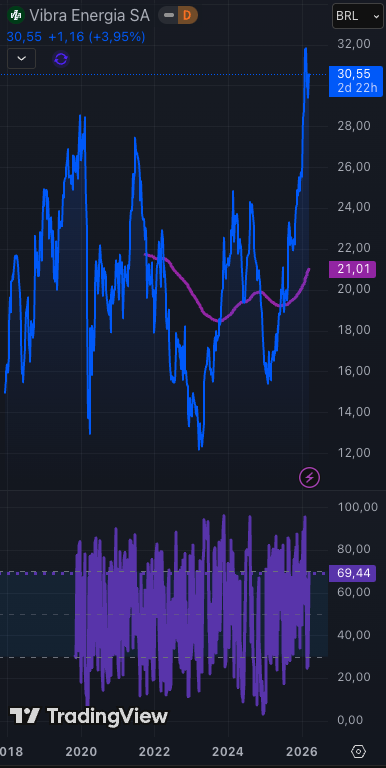
Task: Click the 80,00 oscillator axis label
Action: (x=354, y=549)
